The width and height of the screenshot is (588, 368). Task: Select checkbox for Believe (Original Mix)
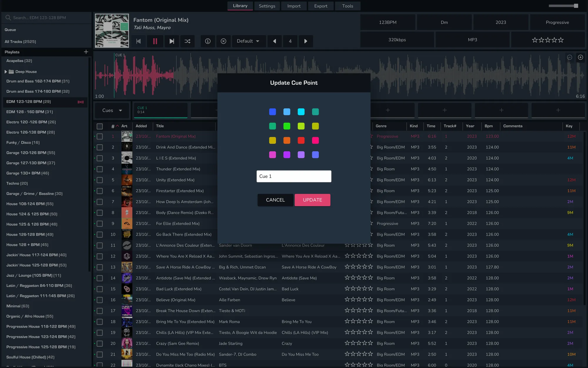point(100,300)
